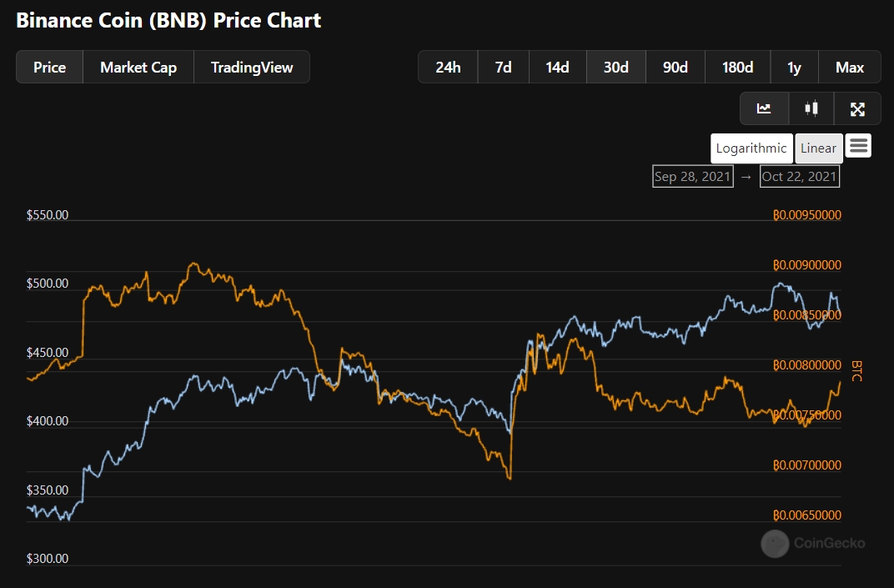894x588 pixels.
Task: Switch to the candlestick chart icon
Action: click(811, 108)
